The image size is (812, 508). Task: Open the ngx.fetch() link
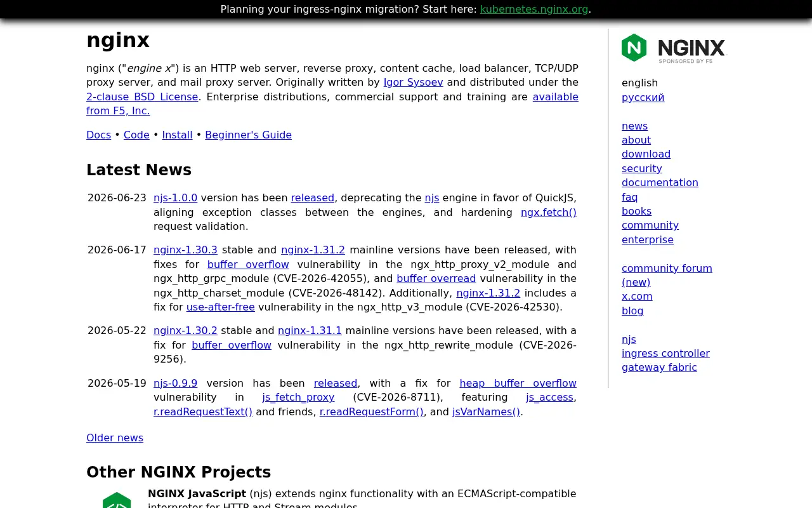(x=549, y=212)
